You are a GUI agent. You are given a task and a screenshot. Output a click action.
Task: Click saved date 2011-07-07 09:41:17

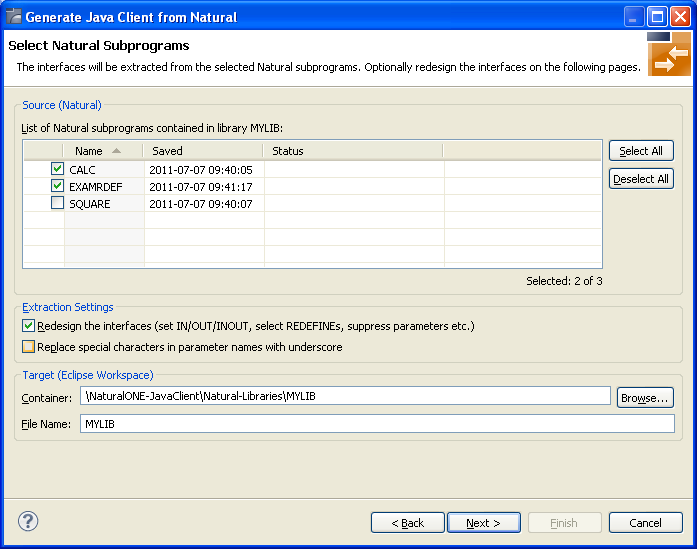tap(201, 187)
